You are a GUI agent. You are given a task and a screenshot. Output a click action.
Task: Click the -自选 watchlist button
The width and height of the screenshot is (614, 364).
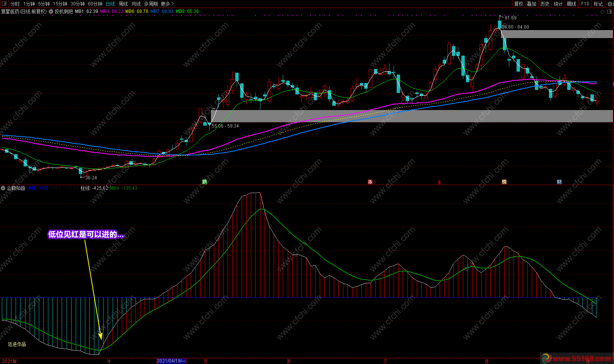point(610,4)
